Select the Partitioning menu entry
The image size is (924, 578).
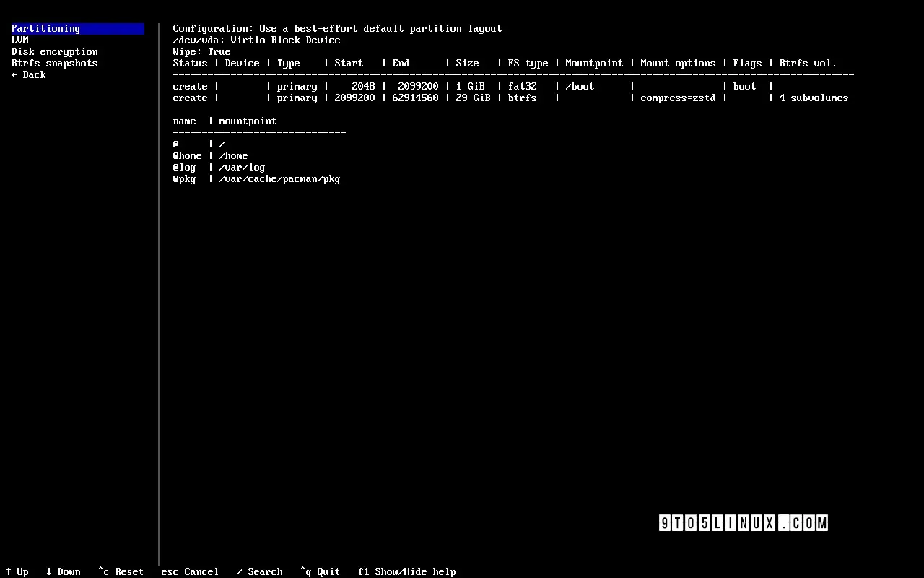45,29
